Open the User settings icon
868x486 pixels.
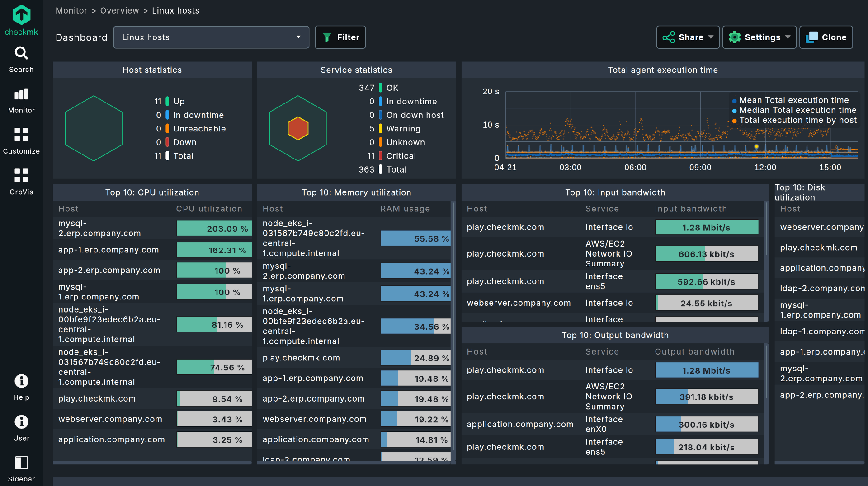21,421
